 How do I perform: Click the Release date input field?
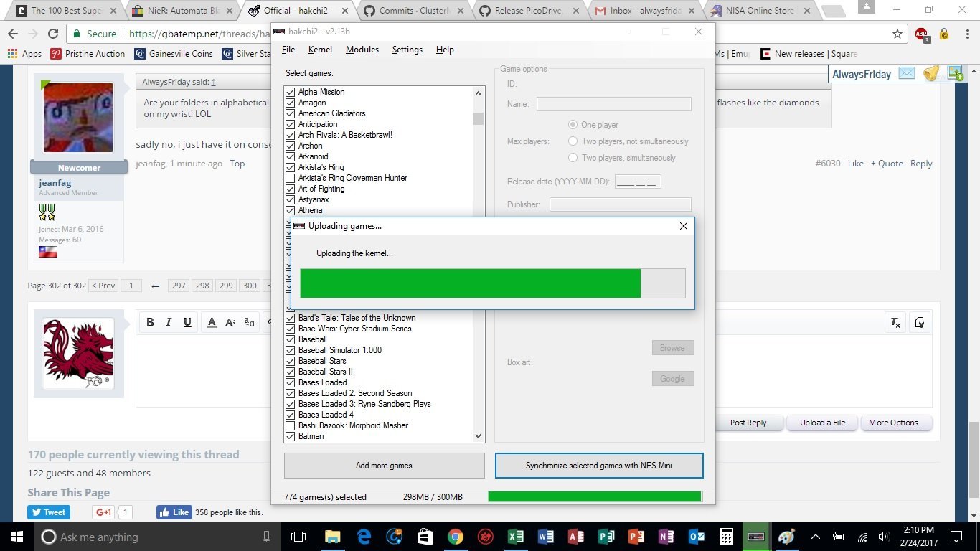tap(638, 182)
